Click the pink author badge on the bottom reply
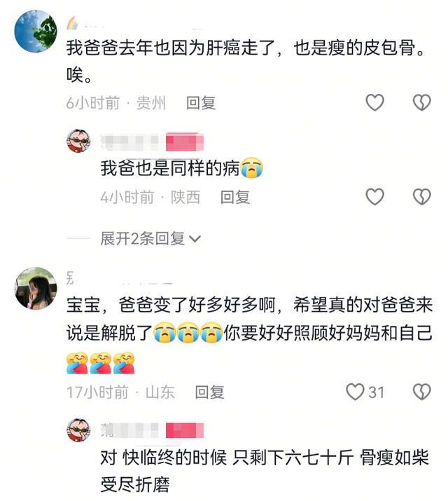Screen dimensions: 448x501 pyautogui.click(x=185, y=430)
